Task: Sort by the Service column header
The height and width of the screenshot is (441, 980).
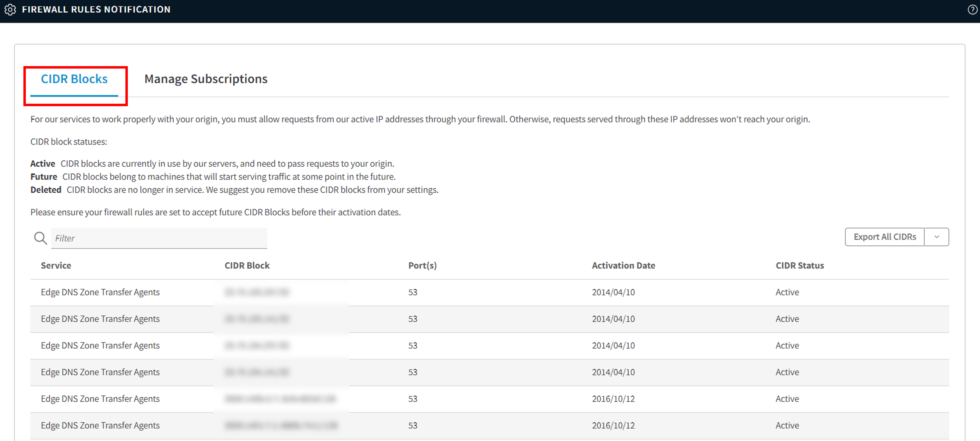Action: point(56,265)
